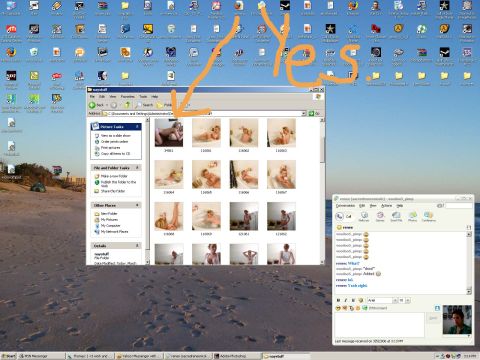
Task: Click the Send button in Messenger
Action: point(433,318)
